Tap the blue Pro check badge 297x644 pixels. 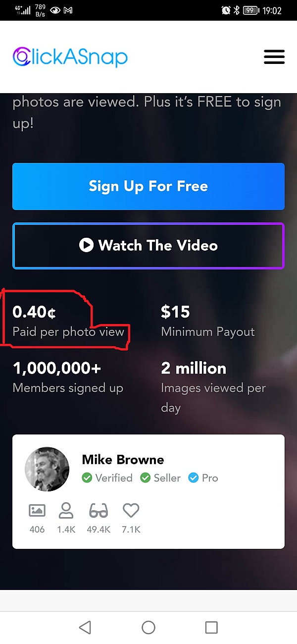click(194, 478)
